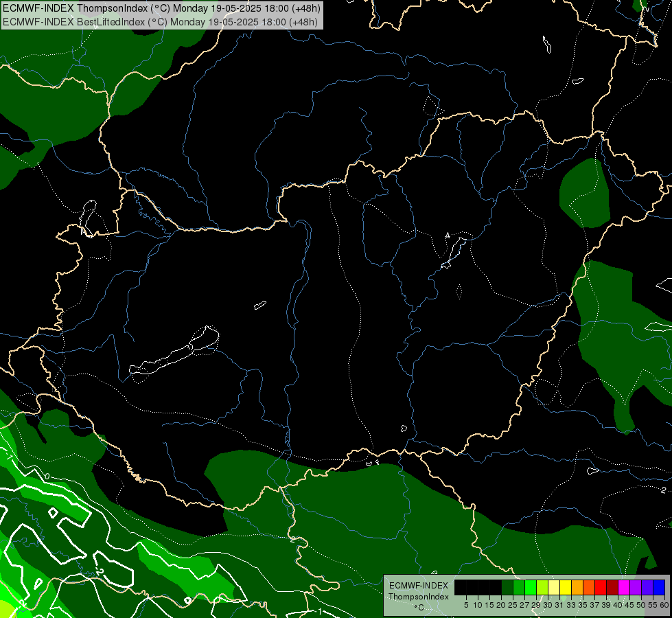Click the legend tick label '27'
This screenshot has width=672, height=618.
pyautogui.click(x=524, y=605)
